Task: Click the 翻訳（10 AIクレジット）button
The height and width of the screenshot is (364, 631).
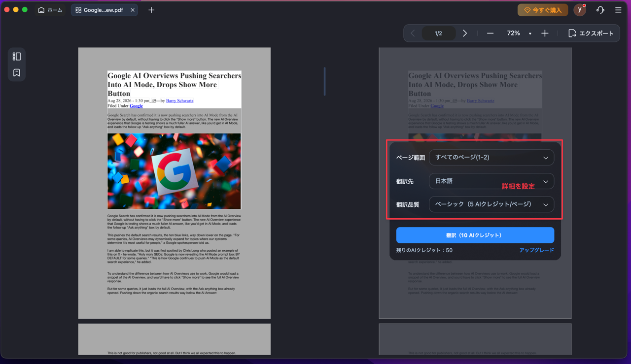Action: (x=475, y=235)
